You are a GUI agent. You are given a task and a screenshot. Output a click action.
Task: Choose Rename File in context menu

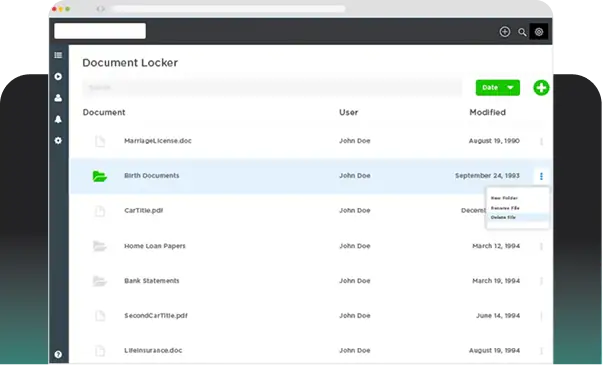click(x=505, y=208)
